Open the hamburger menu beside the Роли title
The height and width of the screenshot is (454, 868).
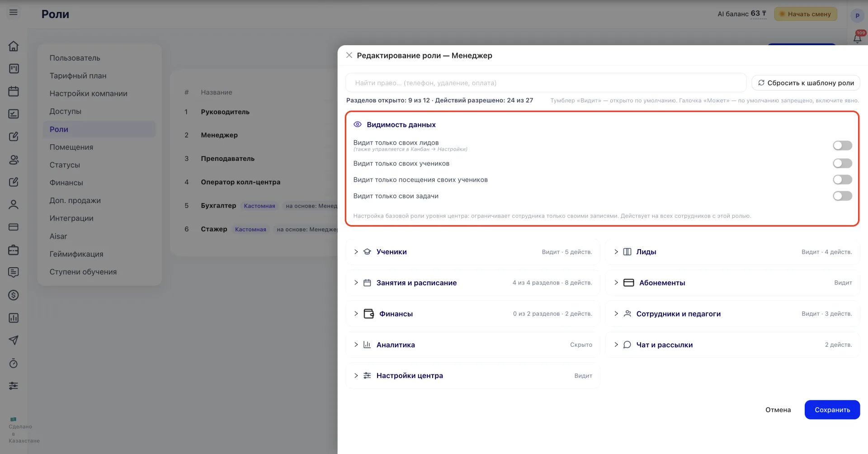click(14, 12)
